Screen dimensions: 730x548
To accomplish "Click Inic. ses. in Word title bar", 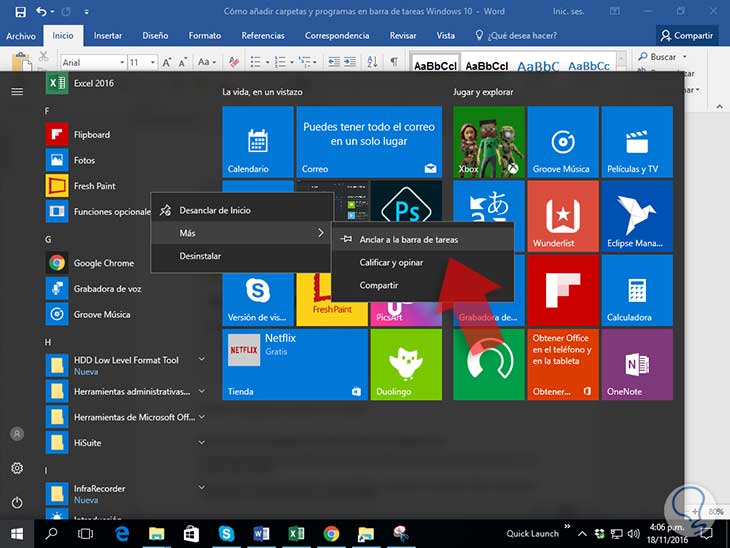I will (568, 12).
